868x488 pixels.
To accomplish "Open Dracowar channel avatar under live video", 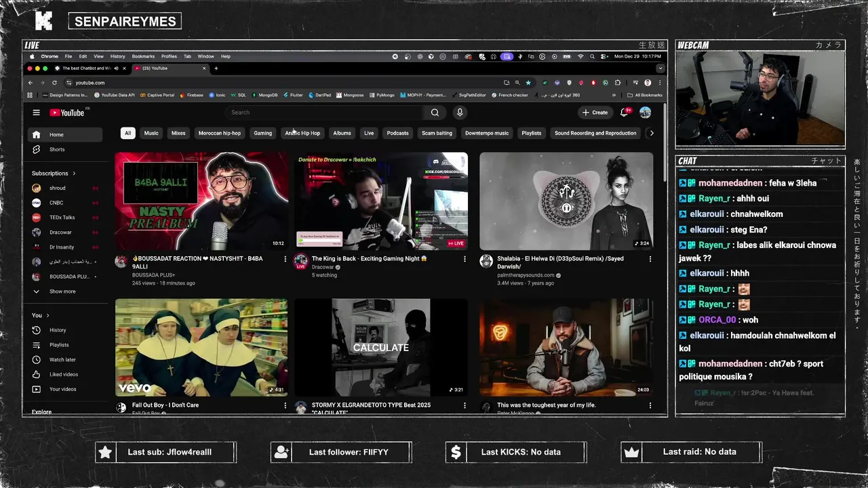I will 300,262.
